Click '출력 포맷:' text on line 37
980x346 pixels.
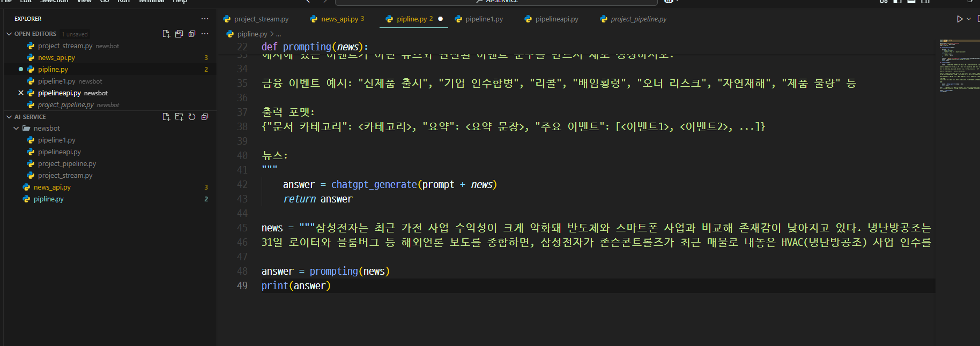pyautogui.click(x=288, y=112)
